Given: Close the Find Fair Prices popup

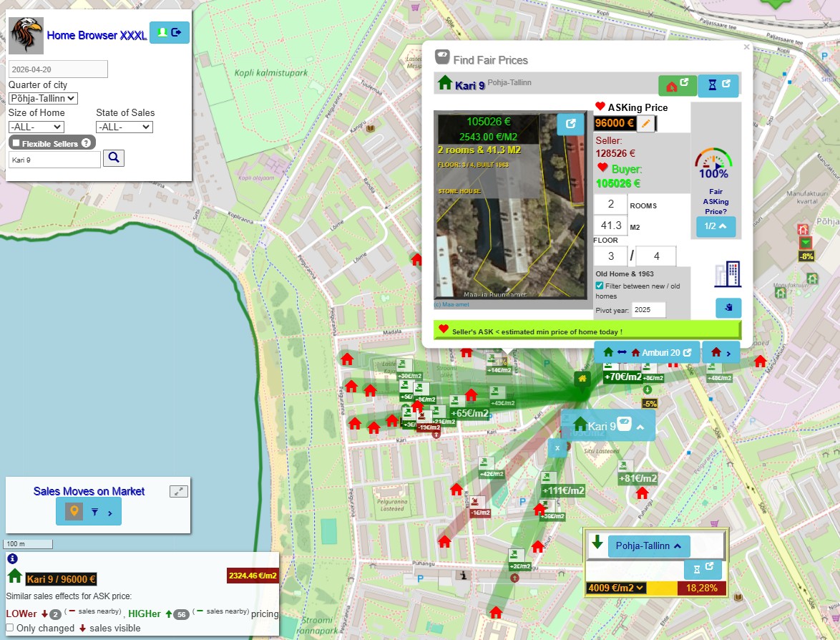Looking at the screenshot, I should [746, 47].
